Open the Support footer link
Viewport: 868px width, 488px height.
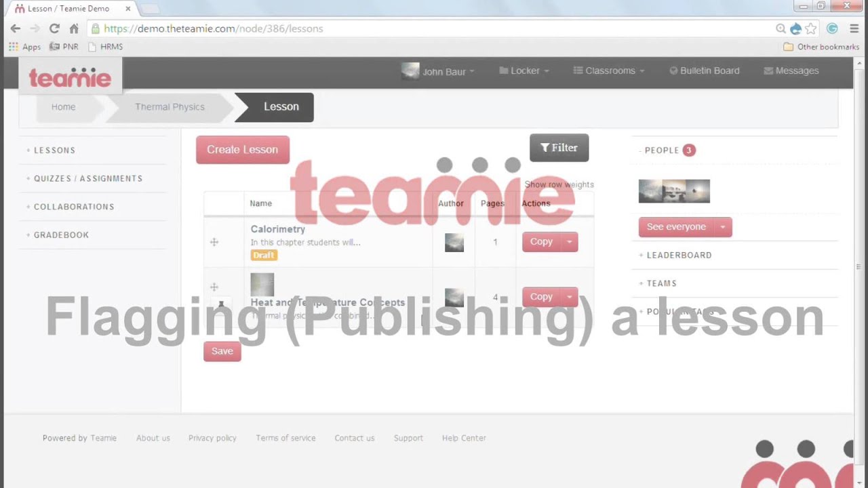[x=408, y=438]
